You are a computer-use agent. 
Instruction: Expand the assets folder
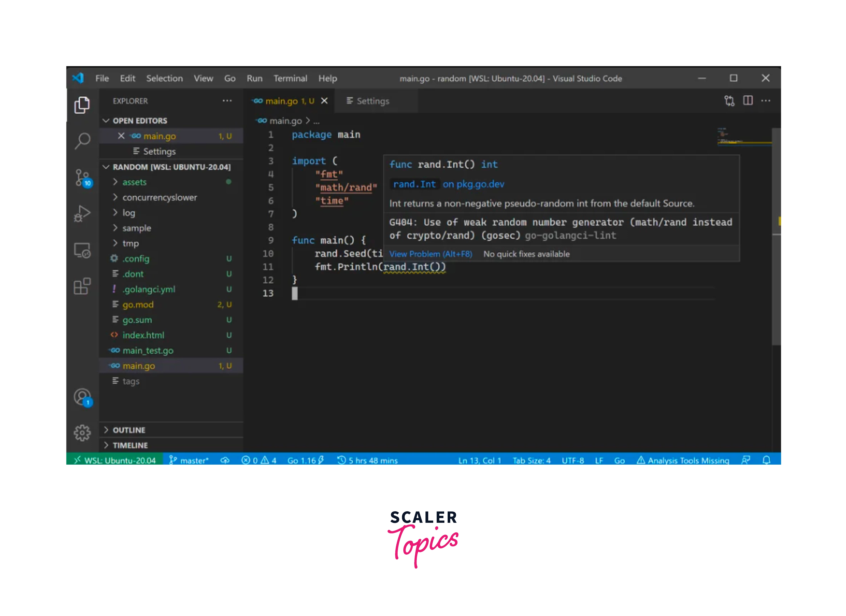tap(134, 182)
